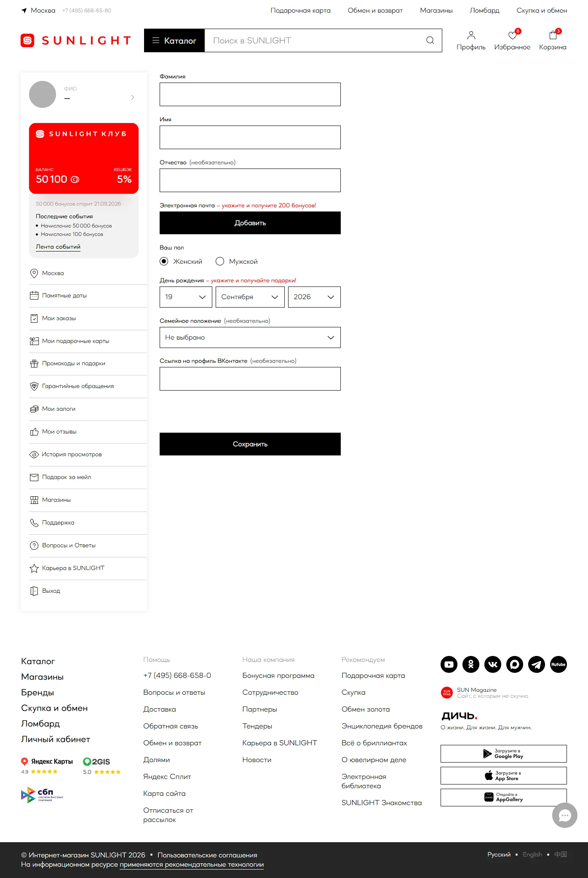Open Лента событий link
This screenshot has height=878, width=588.
pos(58,247)
